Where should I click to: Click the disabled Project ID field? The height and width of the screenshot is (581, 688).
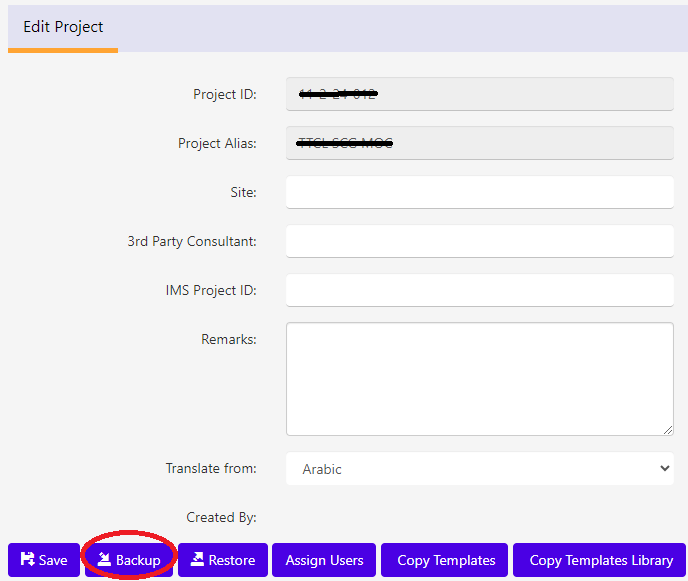pyautogui.click(x=479, y=94)
